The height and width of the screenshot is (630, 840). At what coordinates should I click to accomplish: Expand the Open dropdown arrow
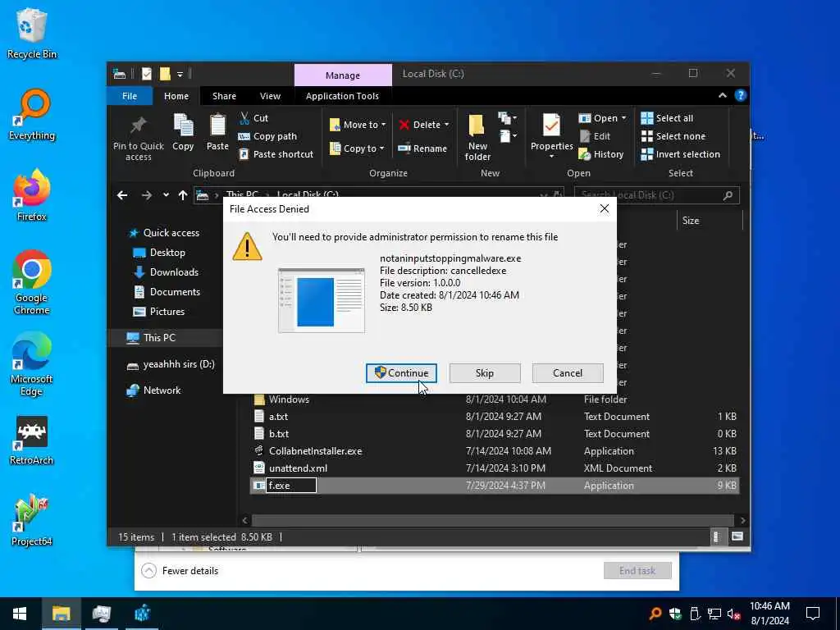tap(623, 118)
